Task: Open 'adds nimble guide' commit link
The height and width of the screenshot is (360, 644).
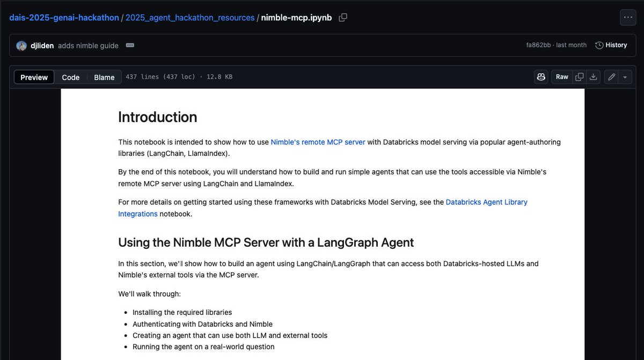Action: tap(88, 46)
